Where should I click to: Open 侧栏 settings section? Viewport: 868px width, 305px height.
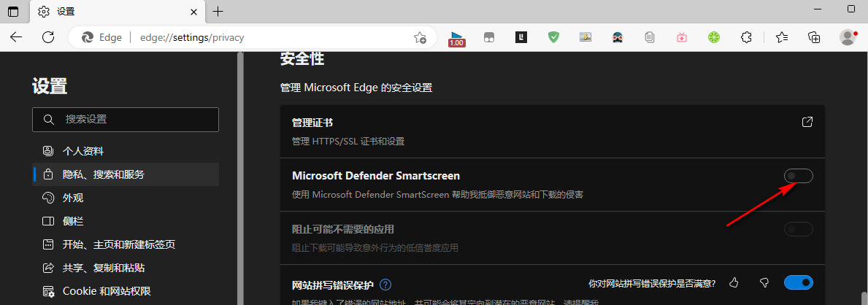(126, 221)
